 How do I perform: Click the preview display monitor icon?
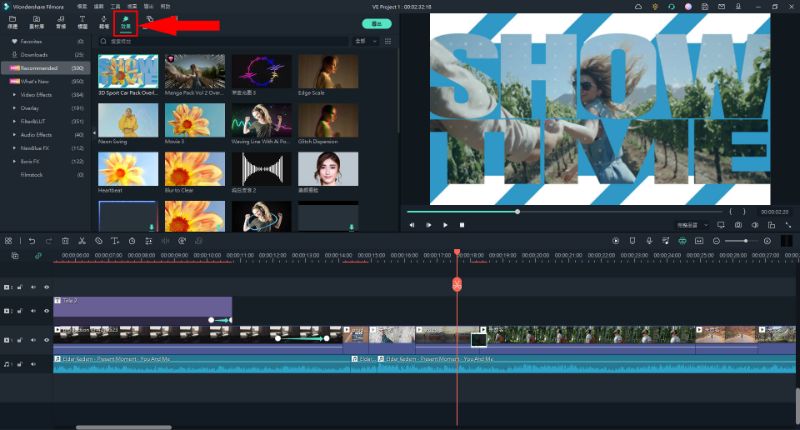(x=721, y=225)
